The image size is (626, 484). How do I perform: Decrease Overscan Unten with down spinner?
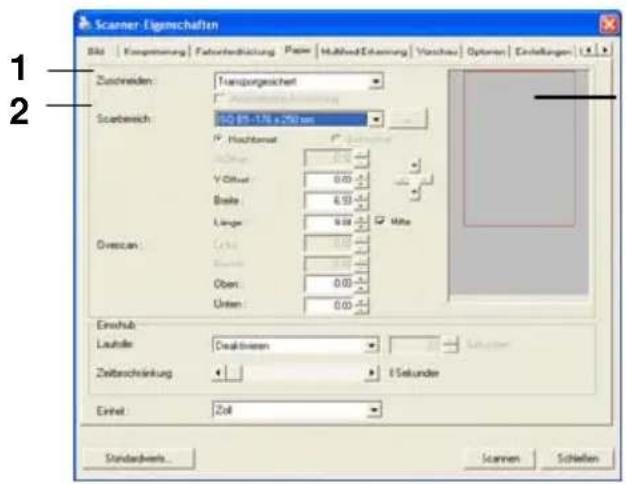pyautogui.click(x=361, y=309)
